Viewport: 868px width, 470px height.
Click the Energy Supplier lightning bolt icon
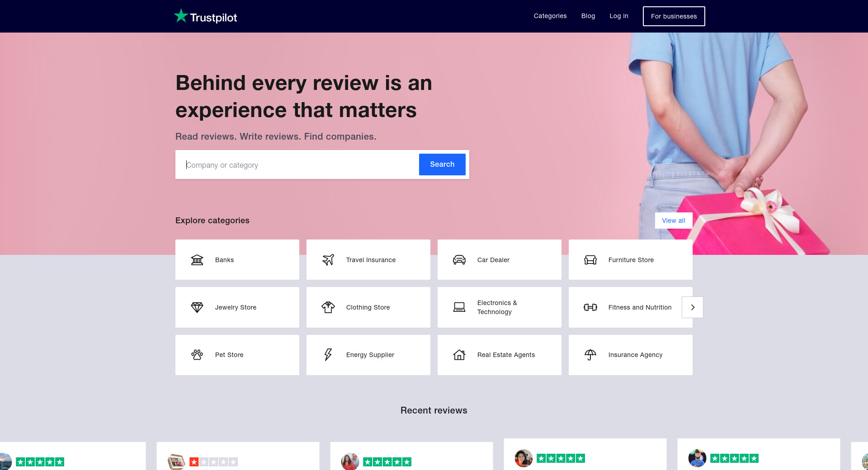coord(328,355)
